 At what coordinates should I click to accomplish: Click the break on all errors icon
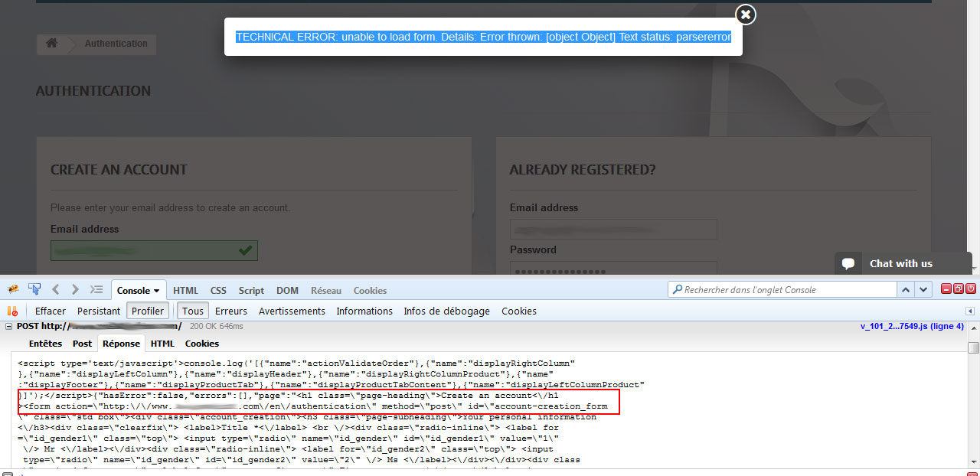[x=12, y=311]
